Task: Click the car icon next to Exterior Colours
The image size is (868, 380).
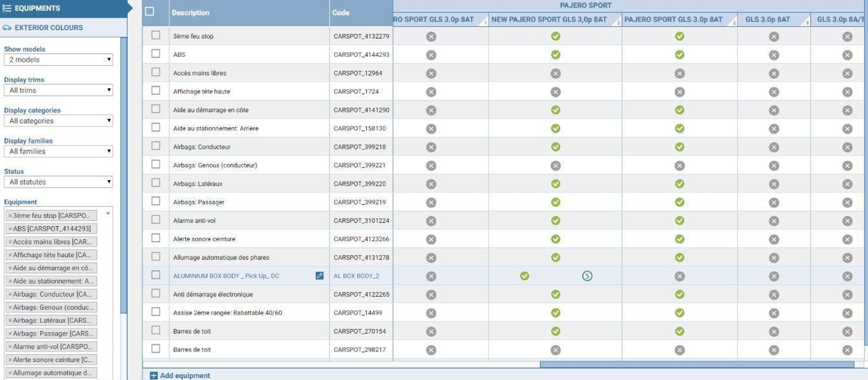Action: coord(8,27)
